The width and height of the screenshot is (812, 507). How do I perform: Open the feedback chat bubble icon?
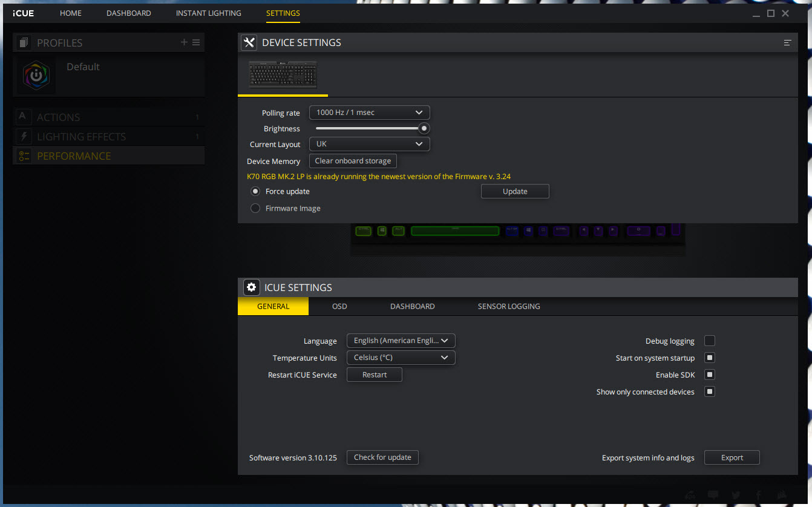[713, 495]
